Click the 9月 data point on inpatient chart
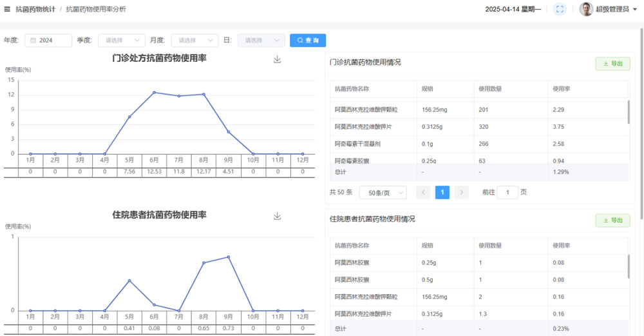The image size is (644, 336). click(229, 257)
